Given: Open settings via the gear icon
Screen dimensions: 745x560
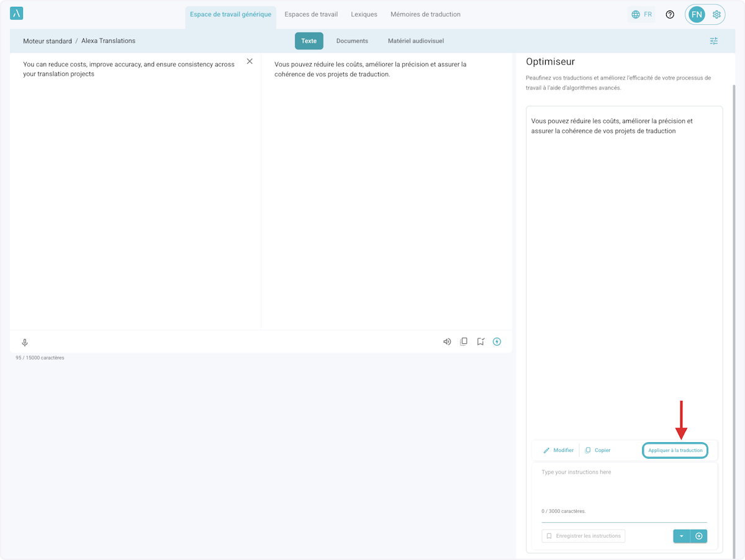Looking at the screenshot, I should (x=716, y=14).
